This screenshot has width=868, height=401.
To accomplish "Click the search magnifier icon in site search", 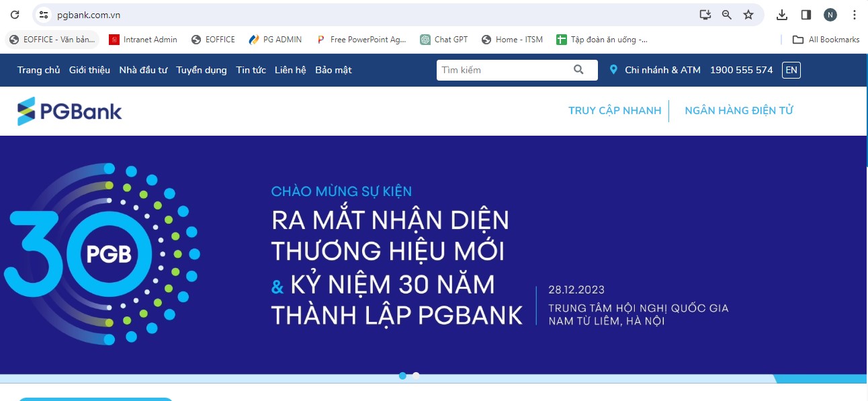I will pyautogui.click(x=579, y=70).
